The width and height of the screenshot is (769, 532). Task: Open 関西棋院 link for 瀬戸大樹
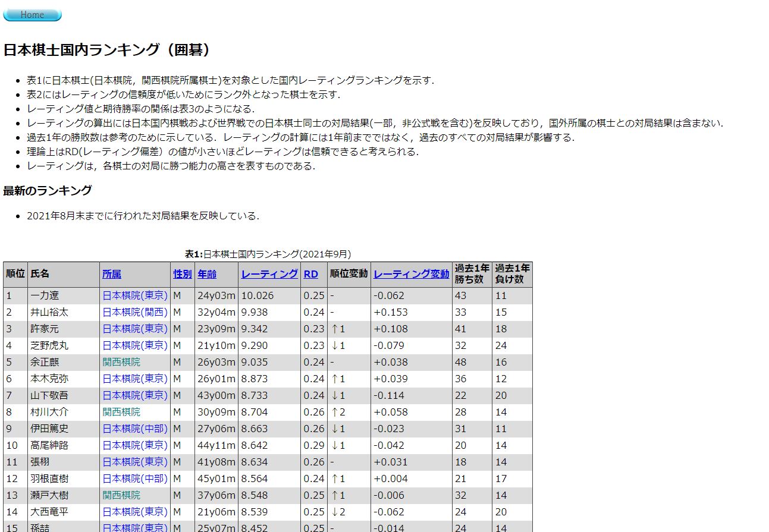click(x=121, y=495)
